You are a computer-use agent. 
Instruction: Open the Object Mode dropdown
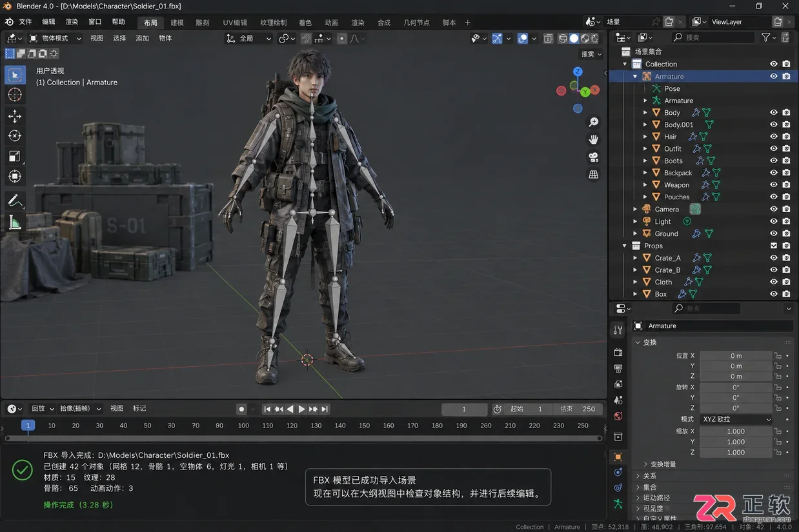coord(54,38)
